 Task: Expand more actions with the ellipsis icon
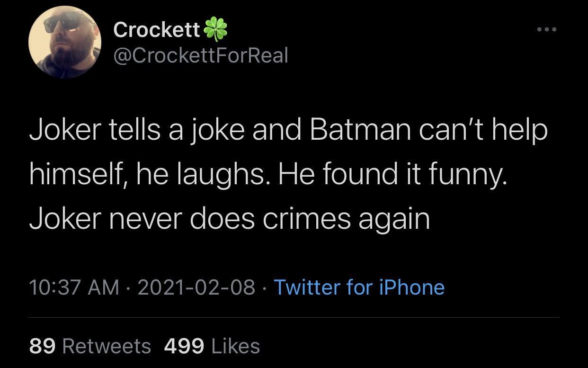[x=545, y=28]
